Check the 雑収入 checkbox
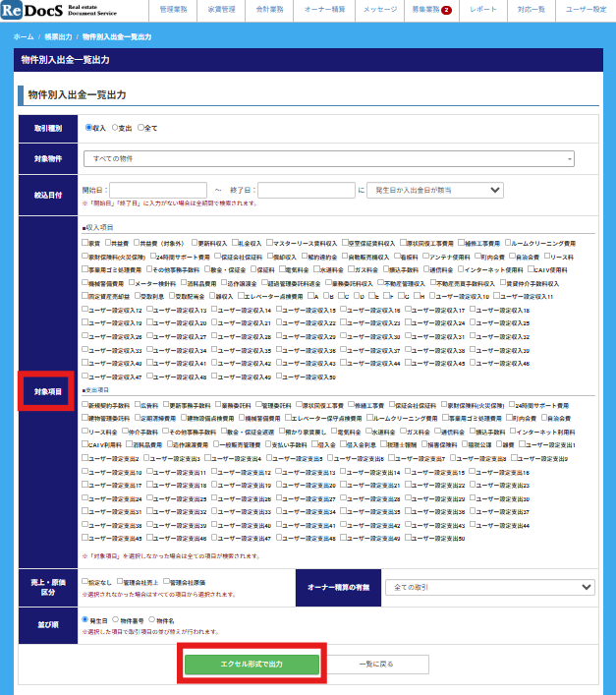The height and width of the screenshot is (695, 616). tap(212, 296)
